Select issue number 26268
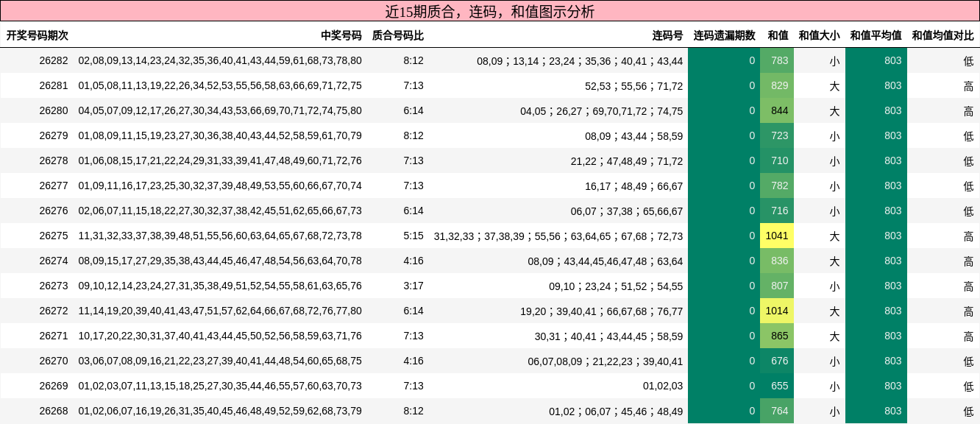Screen dimensions: 980x424 pos(54,411)
